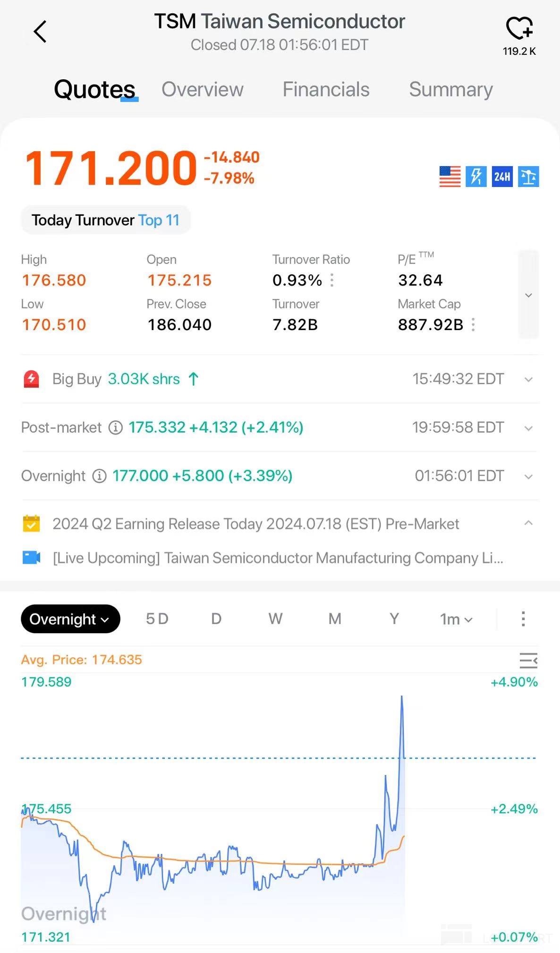Switch to the Quotes tab
Screen dimensions: 560x953
[95, 89]
